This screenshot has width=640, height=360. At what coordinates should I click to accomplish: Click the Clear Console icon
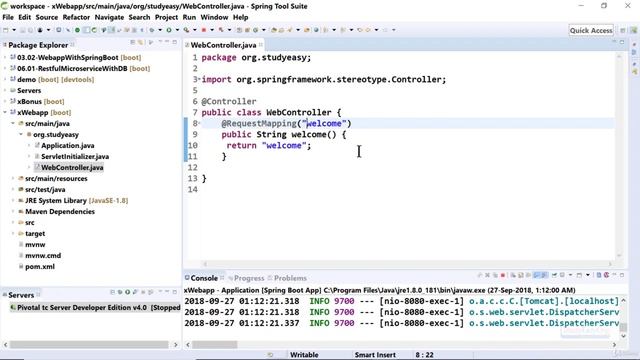point(513,275)
